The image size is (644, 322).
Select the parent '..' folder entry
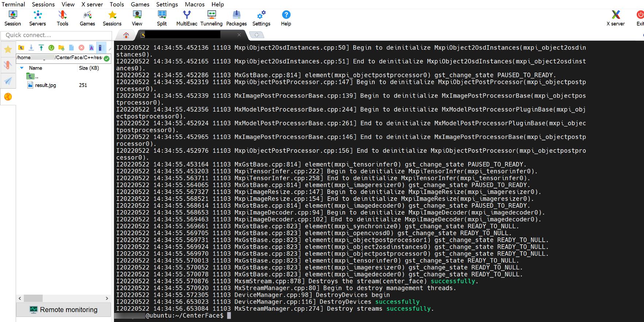tap(33, 76)
